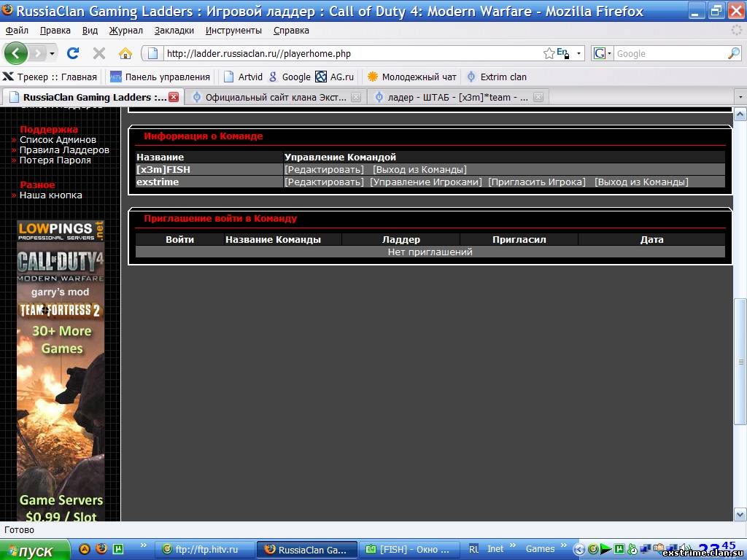Viewport: 747px width, 560px height.
Task: Reload the page with the refresh icon
Action: tap(73, 53)
